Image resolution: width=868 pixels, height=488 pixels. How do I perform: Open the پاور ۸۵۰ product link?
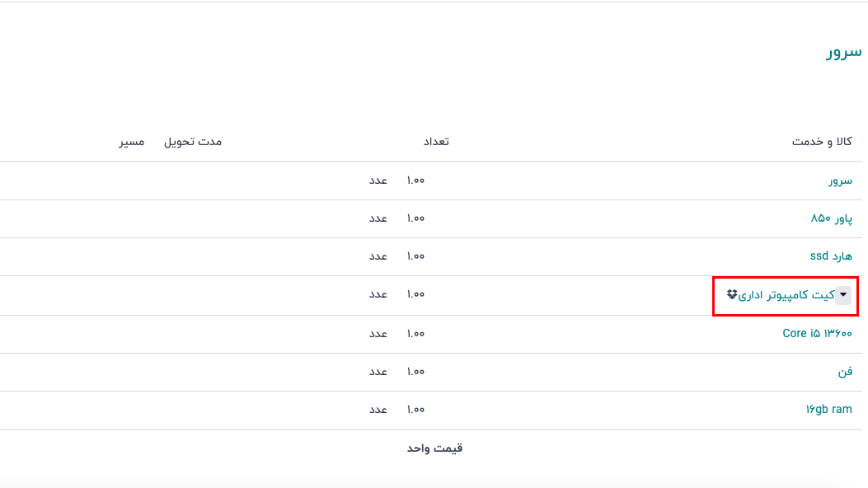coord(831,218)
